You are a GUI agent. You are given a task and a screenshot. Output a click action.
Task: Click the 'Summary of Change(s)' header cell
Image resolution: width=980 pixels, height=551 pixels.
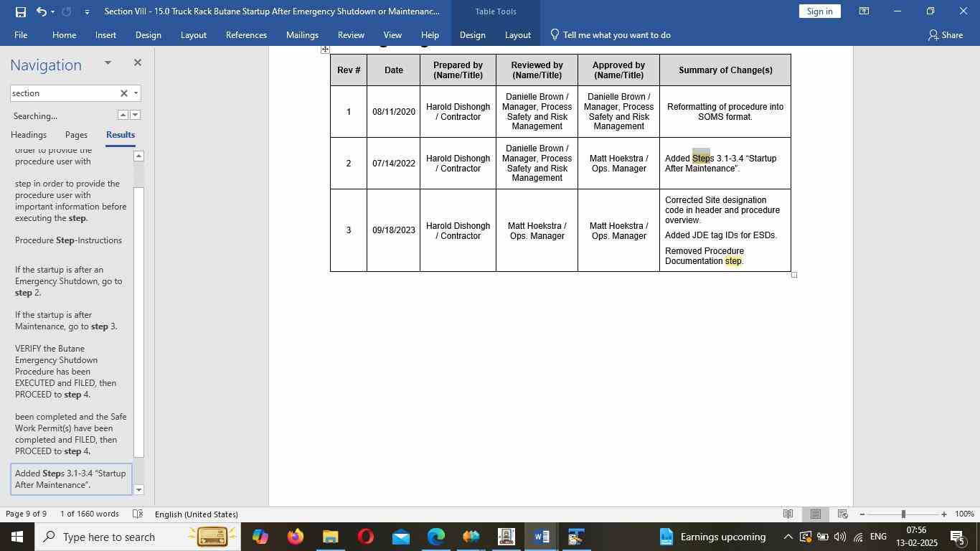point(725,70)
